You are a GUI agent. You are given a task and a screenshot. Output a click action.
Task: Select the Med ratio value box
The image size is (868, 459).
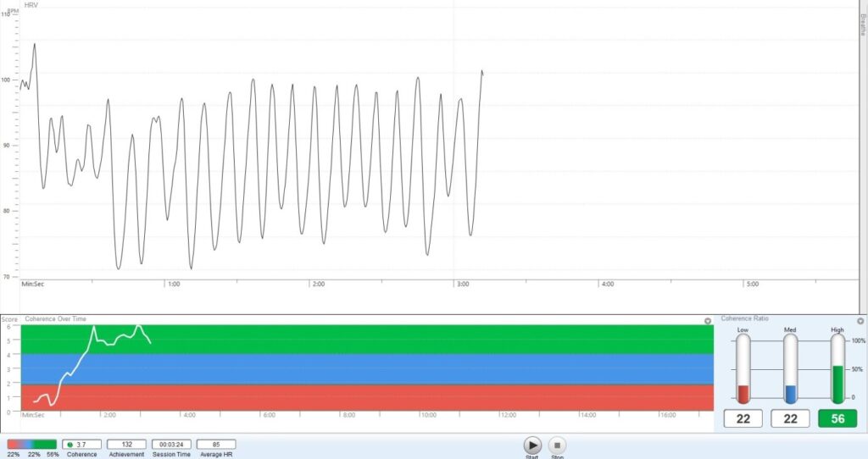[x=790, y=418]
